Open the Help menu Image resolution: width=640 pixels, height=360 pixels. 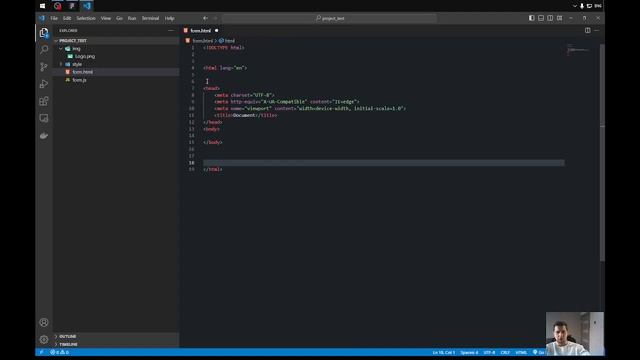coord(169,18)
